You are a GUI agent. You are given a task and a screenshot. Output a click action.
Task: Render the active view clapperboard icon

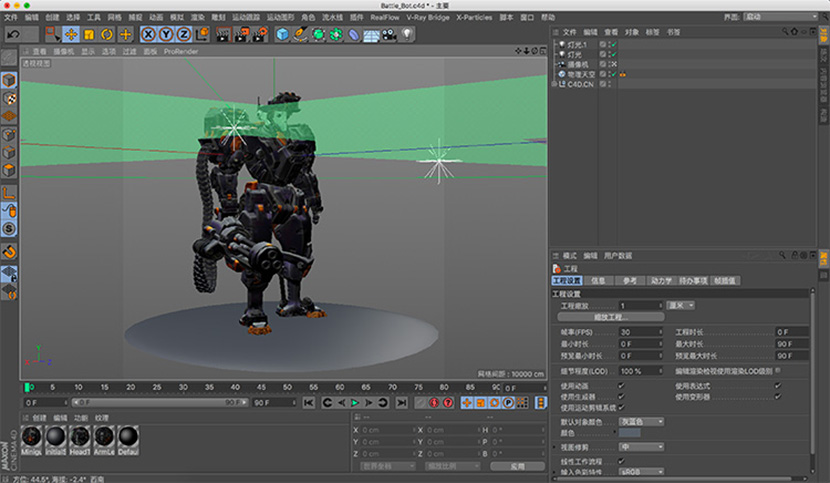click(x=223, y=34)
